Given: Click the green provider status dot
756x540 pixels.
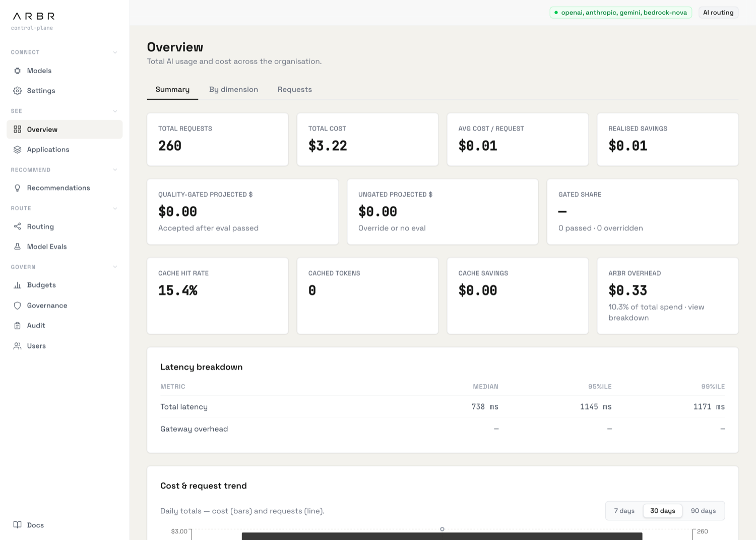Looking at the screenshot, I should coord(556,13).
